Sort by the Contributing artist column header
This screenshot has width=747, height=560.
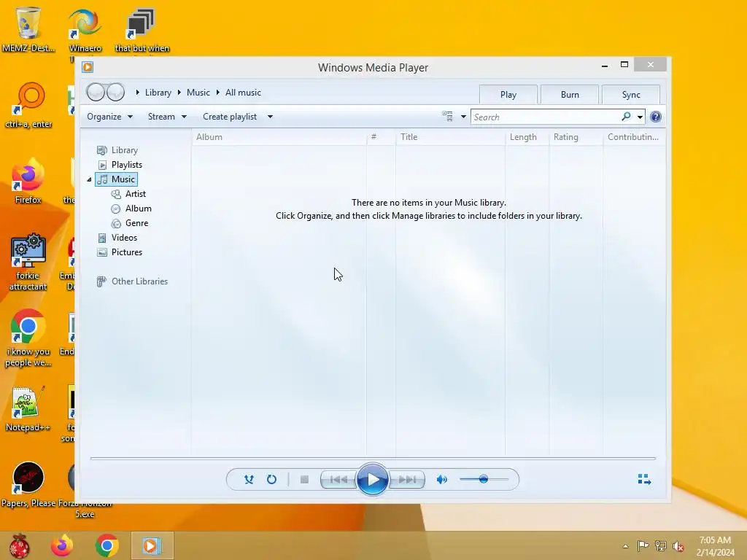coord(634,137)
